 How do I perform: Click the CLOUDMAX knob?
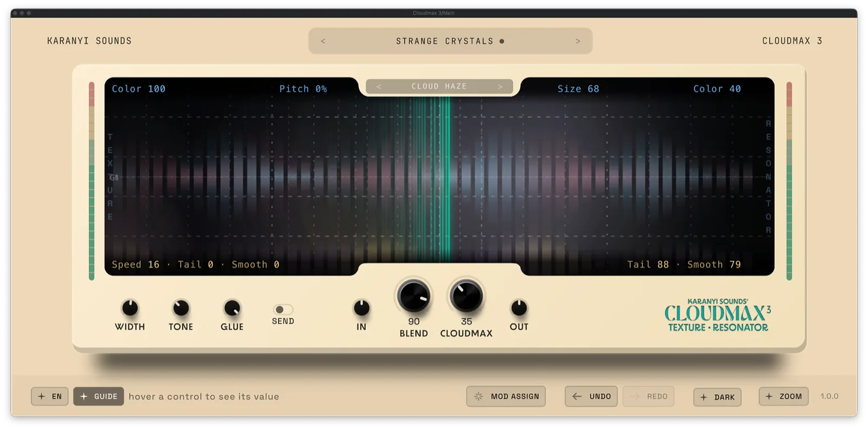pyautogui.click(x=466, y=296)
